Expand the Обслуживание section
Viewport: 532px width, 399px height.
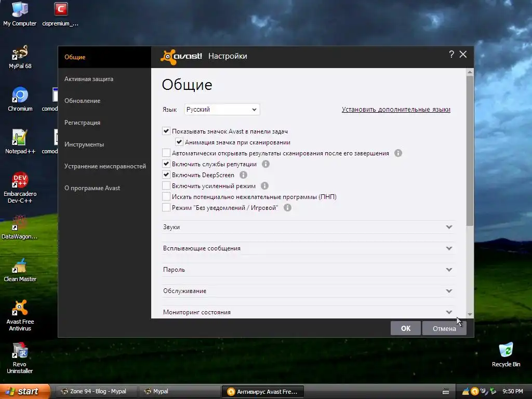[x=308, y=291]
